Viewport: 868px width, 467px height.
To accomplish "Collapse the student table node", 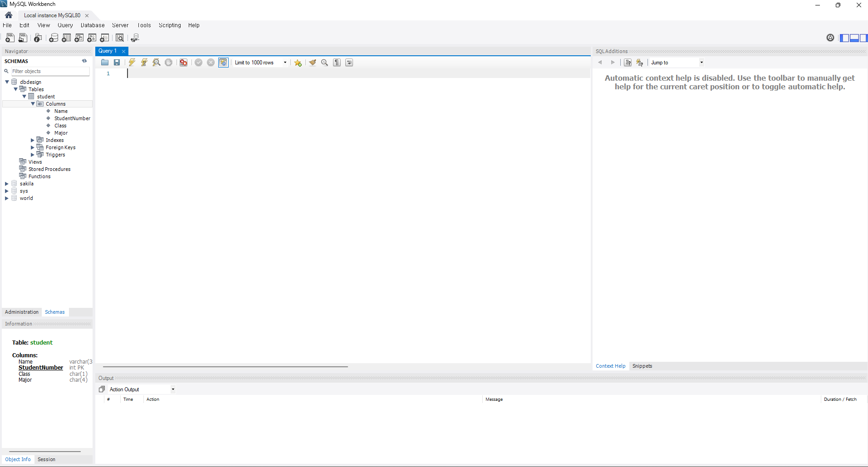I will pyautogui.click(x=24, y=97).
